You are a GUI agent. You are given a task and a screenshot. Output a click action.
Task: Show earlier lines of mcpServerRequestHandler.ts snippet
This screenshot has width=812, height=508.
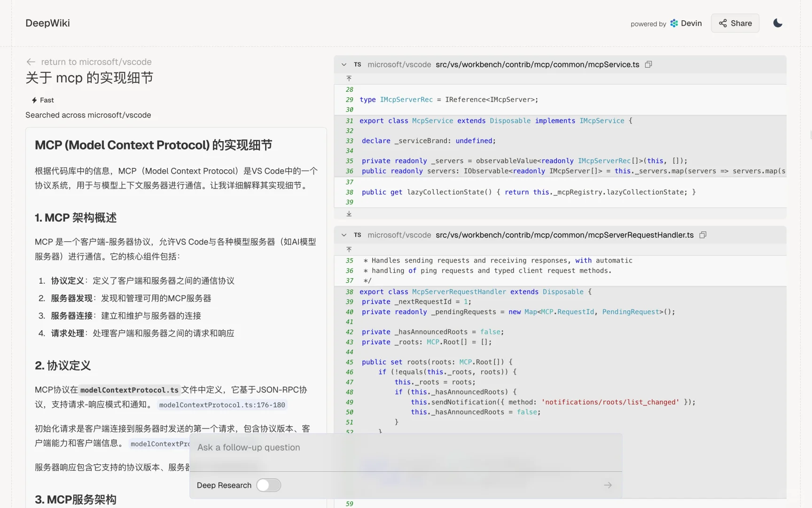[x=349, y=249]
